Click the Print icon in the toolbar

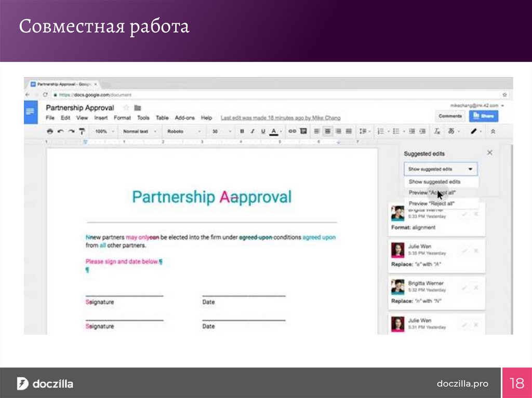[x=50, y=131]
